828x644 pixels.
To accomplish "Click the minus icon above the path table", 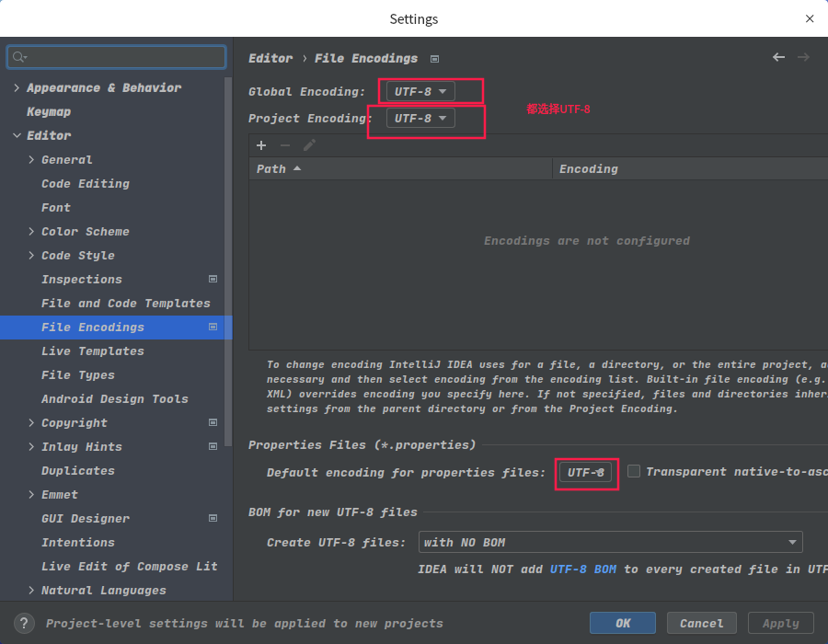I will tap(284, 144).
